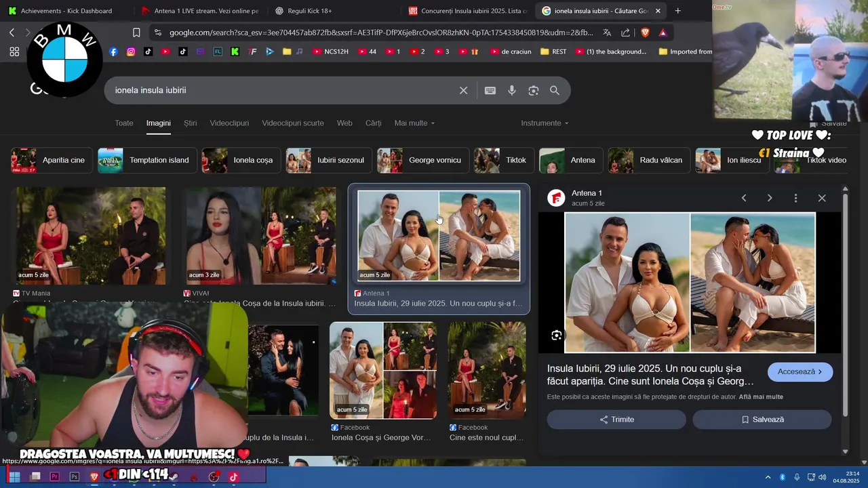Image resolution: width=868 pixels, height=488 pixels.
Task: Open the Facebook bookmark icon
Action: 113,52
